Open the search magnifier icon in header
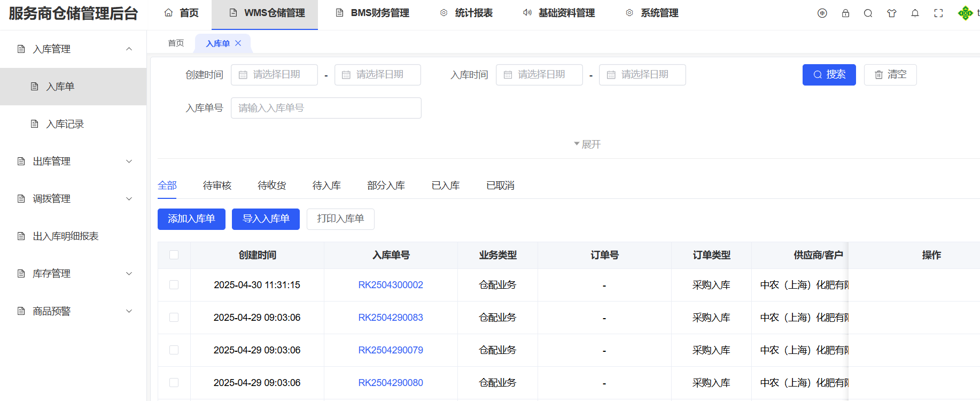 point(868,13)
